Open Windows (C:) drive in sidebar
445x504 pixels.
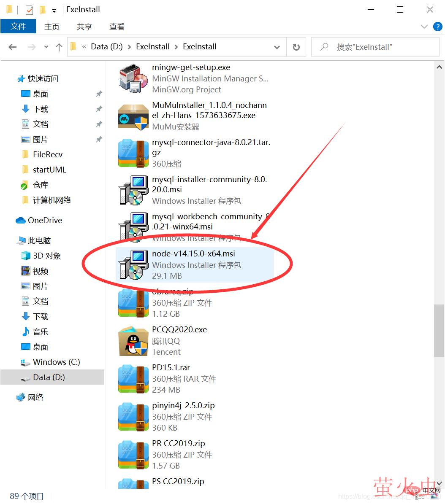coord(50,362)
